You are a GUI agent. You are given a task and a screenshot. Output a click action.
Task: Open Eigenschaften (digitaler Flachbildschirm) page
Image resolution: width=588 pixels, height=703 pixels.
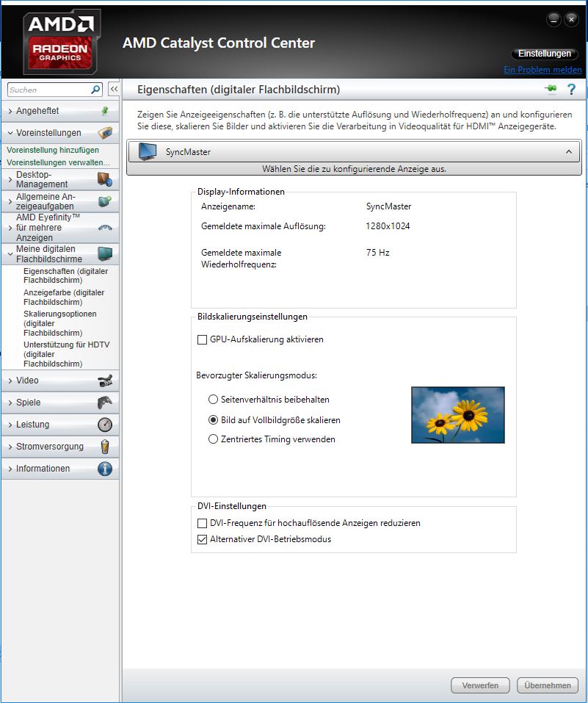coord(65,275)
